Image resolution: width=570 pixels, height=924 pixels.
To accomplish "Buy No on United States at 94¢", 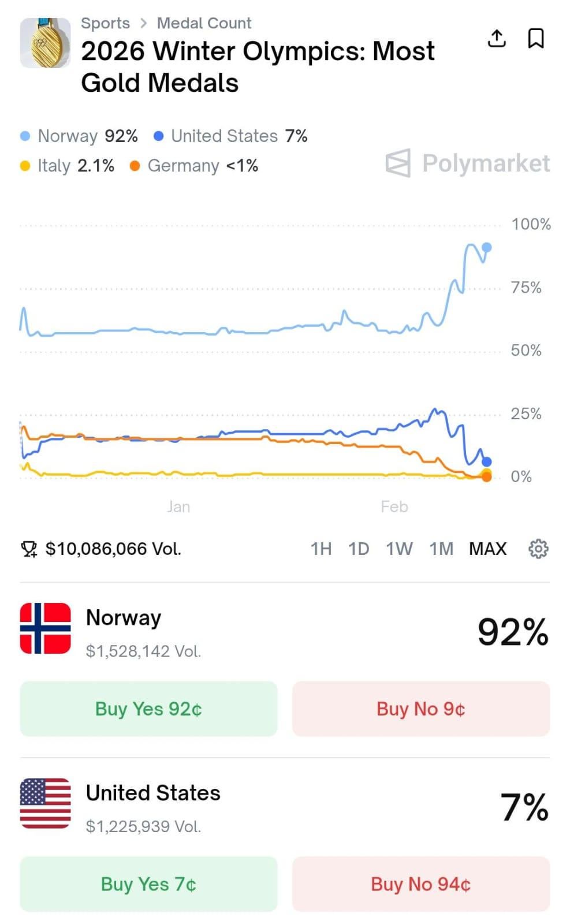I will (x=420, y=884).
